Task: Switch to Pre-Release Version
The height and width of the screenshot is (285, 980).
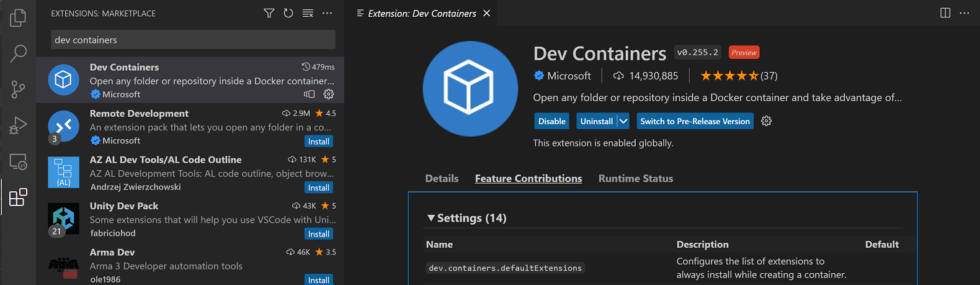Action: point(695,121)
